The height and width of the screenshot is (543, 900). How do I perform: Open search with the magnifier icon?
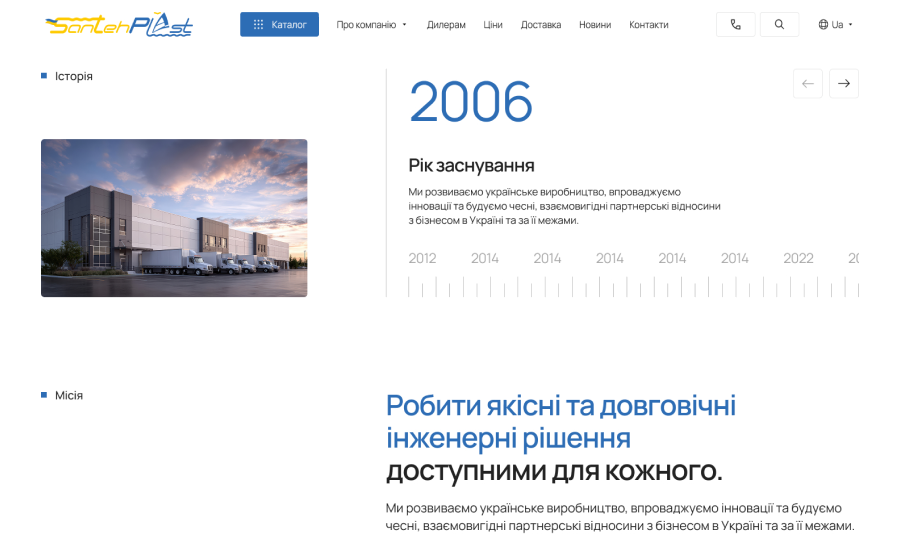point(779,25)
